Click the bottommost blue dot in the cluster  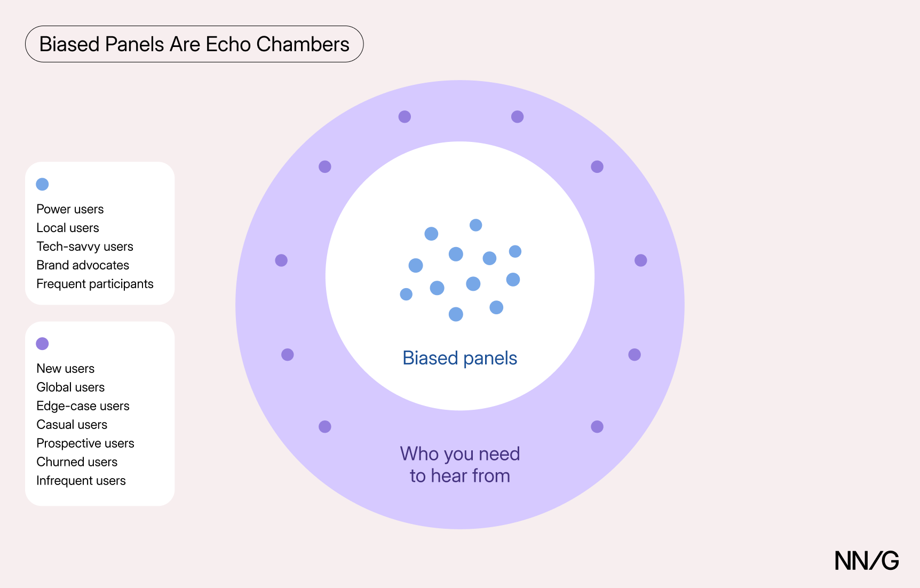click(456, 314)
